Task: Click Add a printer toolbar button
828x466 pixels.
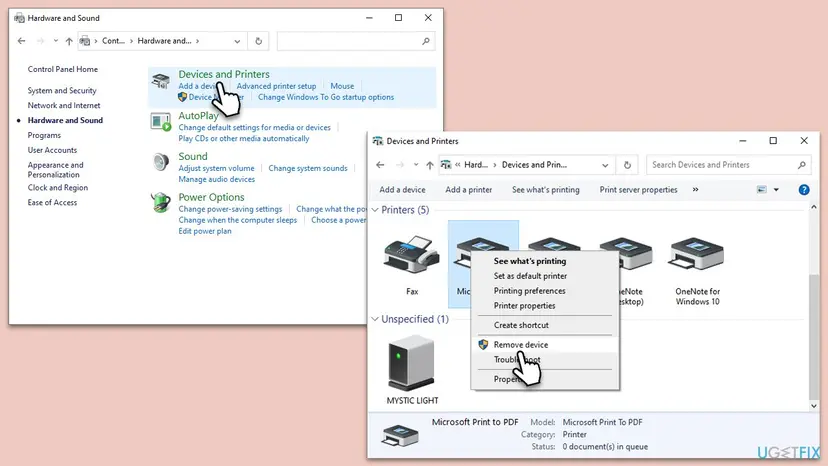Action: (468, 190)
